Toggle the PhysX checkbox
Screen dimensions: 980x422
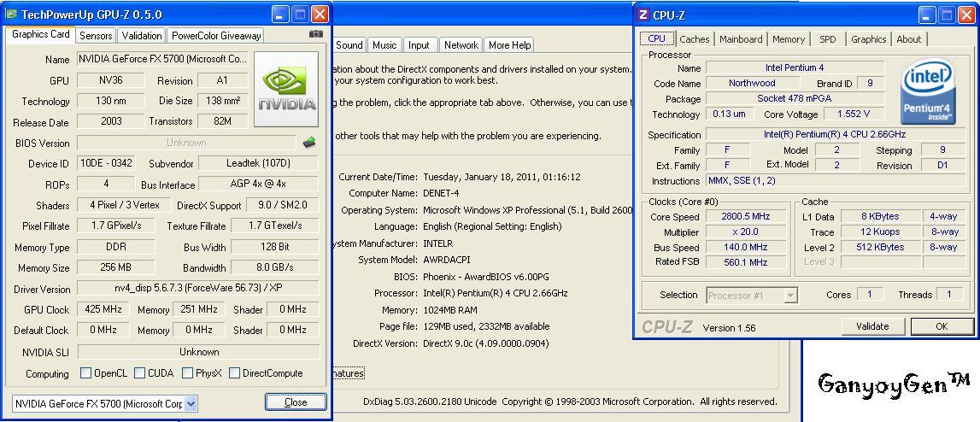187,373
